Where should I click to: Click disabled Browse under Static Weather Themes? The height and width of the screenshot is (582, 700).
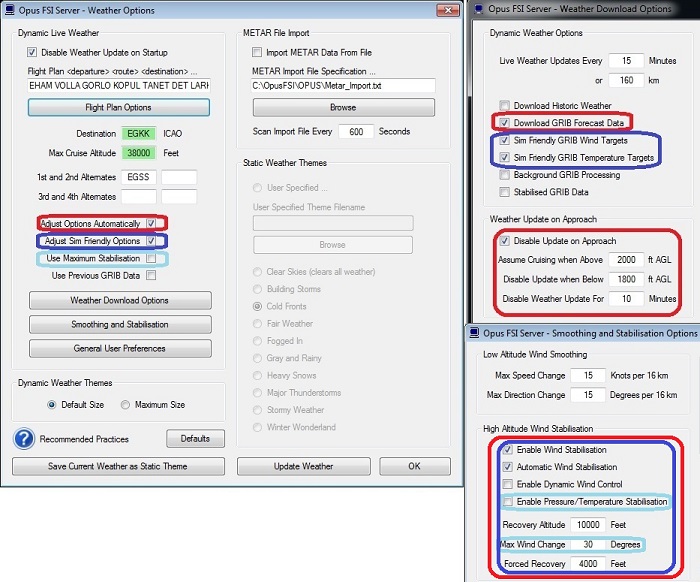(x=333, y=245)
